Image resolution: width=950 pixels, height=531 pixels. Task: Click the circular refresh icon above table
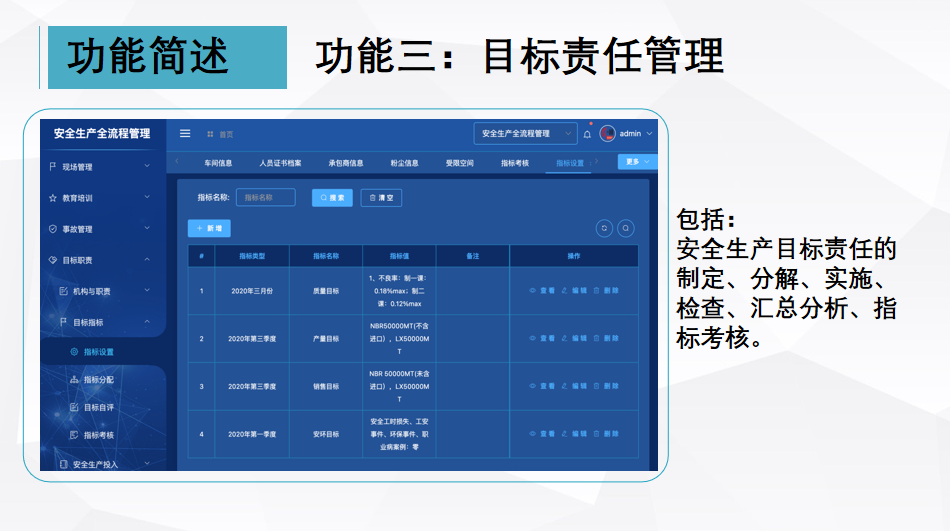604,228
